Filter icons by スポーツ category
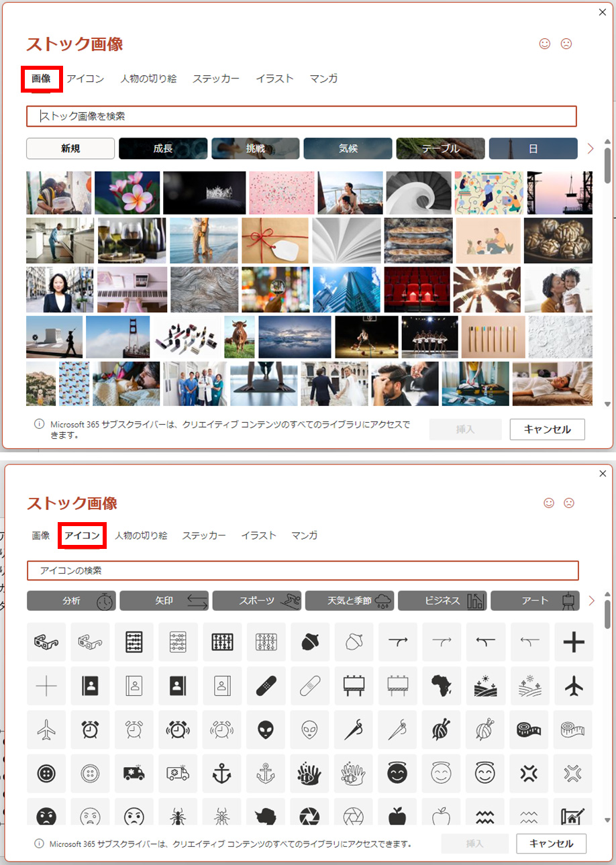This screenshot has width=616, height=865. pos(257,601)
